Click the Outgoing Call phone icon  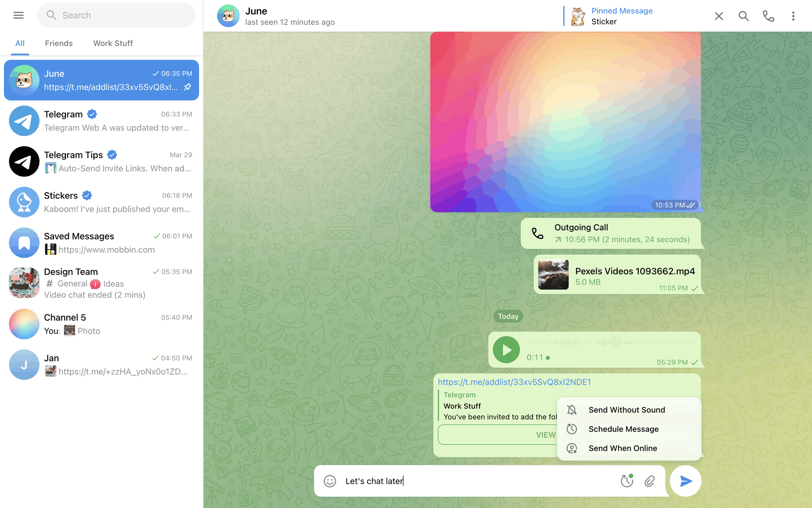coord(538,233)
